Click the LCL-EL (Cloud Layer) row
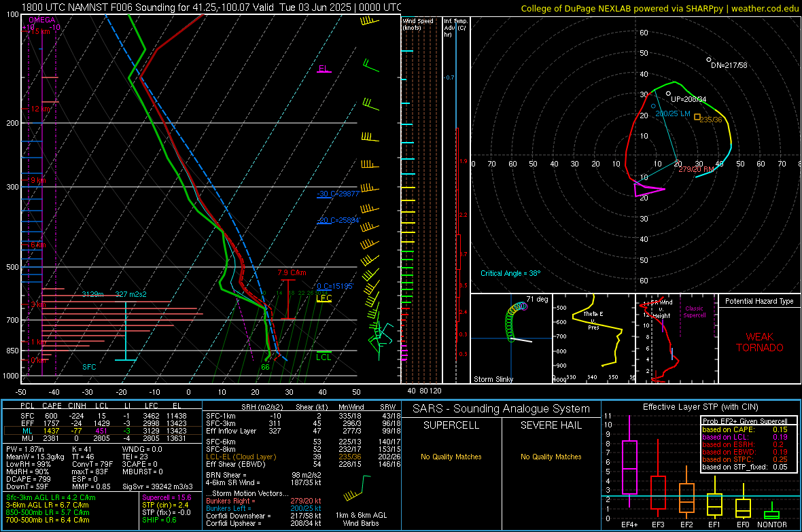 [303, 457]
